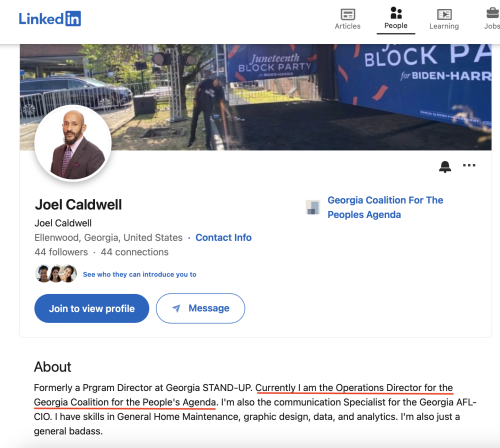Screen dimensions: 500x448
Task: Click the mutual connections avatar group
Action: [x=56, y=274]
